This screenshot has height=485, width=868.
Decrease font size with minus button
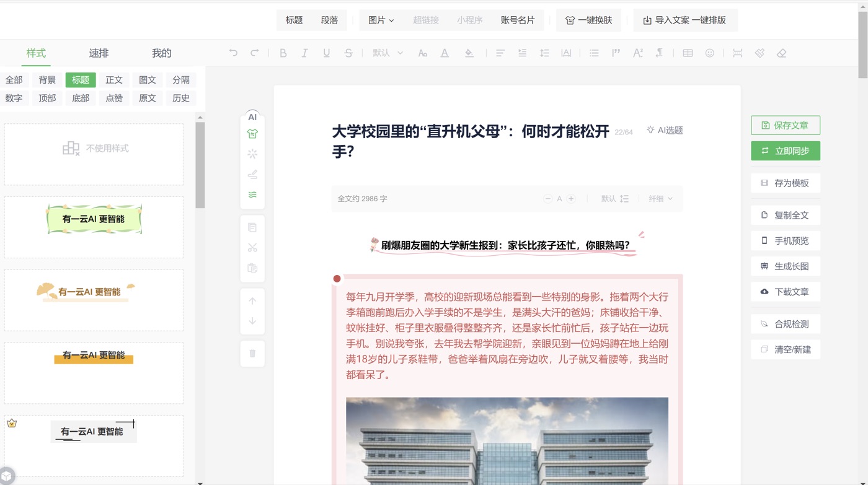pyautogui.click(x=547, y=199)
